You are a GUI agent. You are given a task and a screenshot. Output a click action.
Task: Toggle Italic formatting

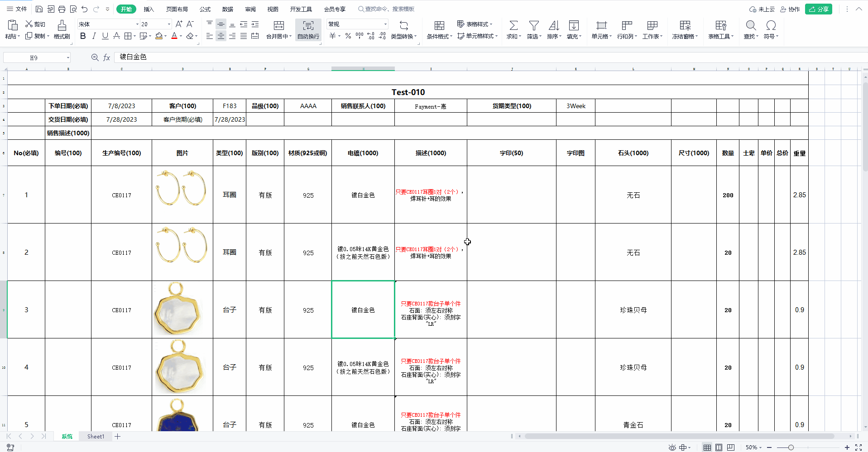(x=94, y=36)
